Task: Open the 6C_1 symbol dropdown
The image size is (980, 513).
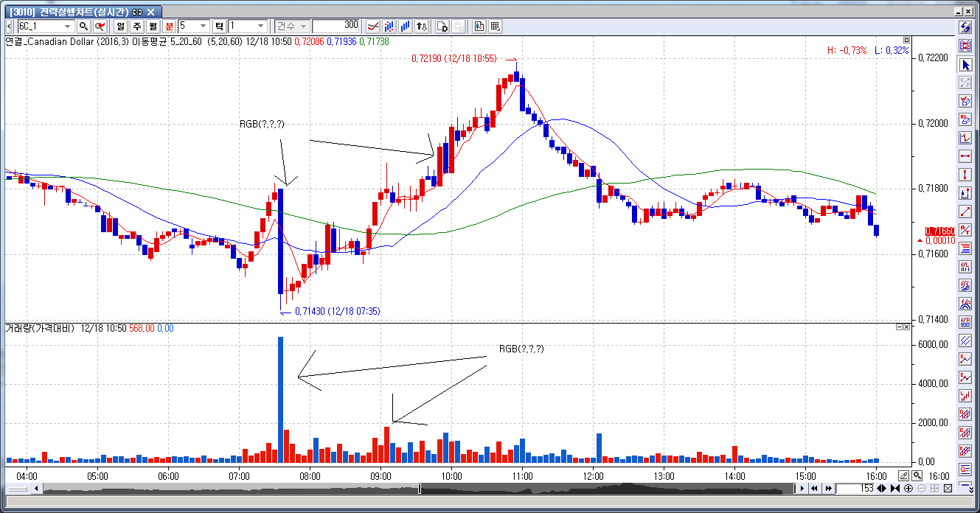Action: coord(68,27)
